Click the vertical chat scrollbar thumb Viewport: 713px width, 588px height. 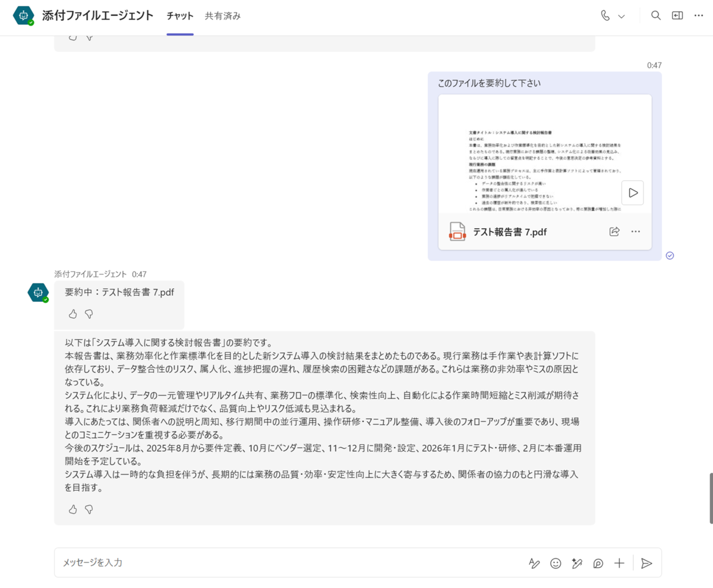click(x=711, y=498)
